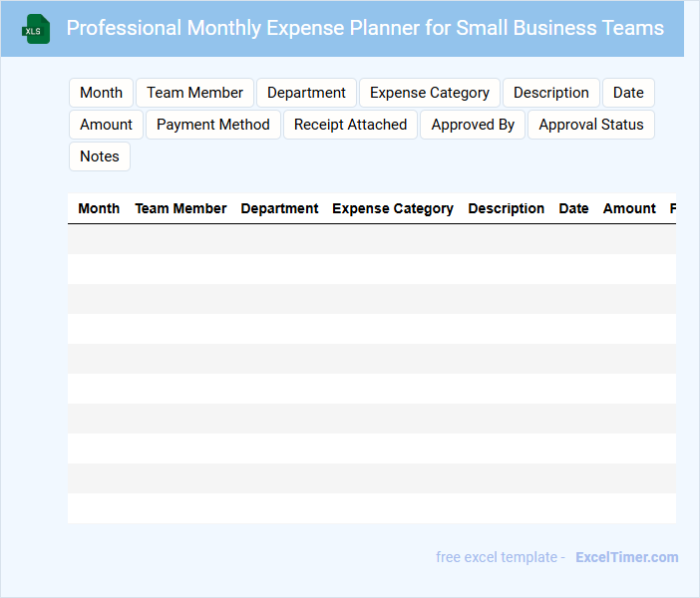The width and height of the screenshot is (700, 598).
Task: Click the first empty table row
Action: point(371,239)
